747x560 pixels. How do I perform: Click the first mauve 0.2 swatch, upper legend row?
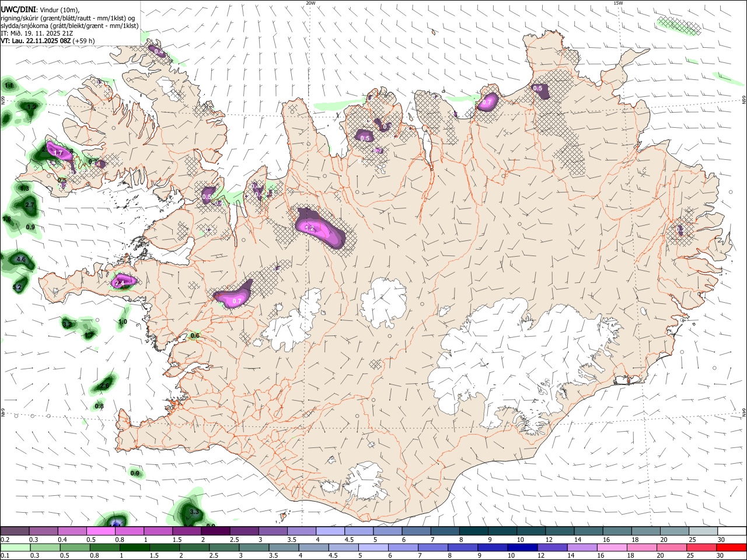coord(15,531)
